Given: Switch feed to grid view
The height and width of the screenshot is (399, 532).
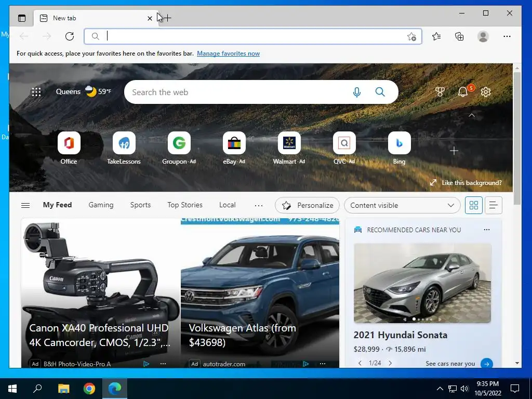Looking at the screenshot, I should (474, 205).
